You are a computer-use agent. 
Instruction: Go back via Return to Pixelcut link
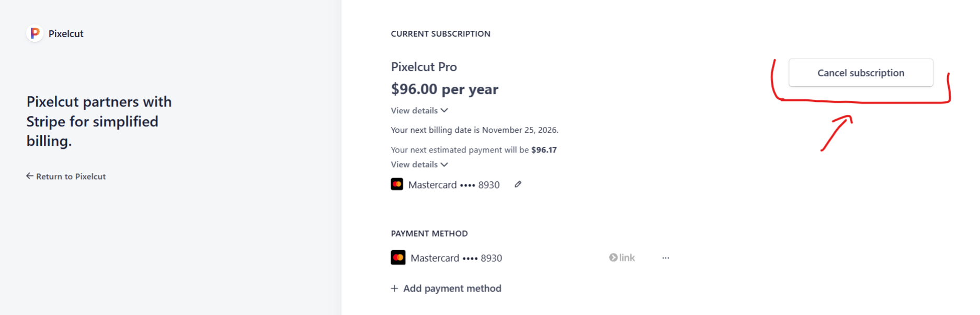click(x=66, y=177)
